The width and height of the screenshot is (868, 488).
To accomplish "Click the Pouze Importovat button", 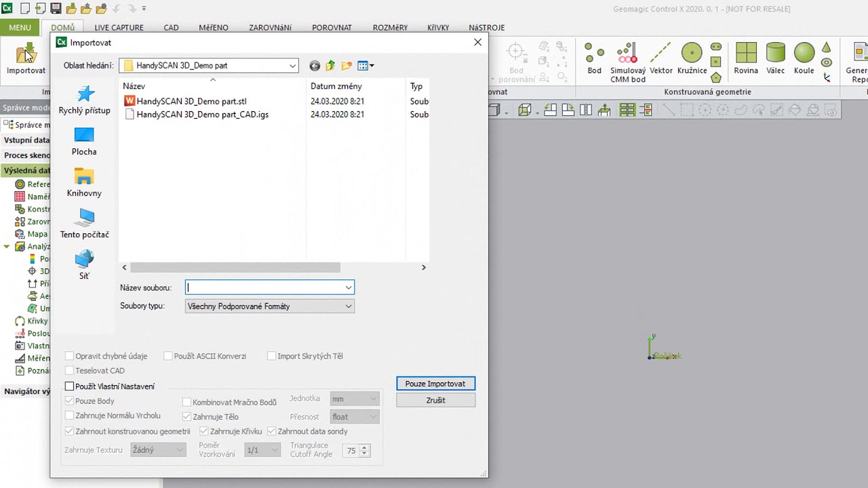I will [435, 384].
